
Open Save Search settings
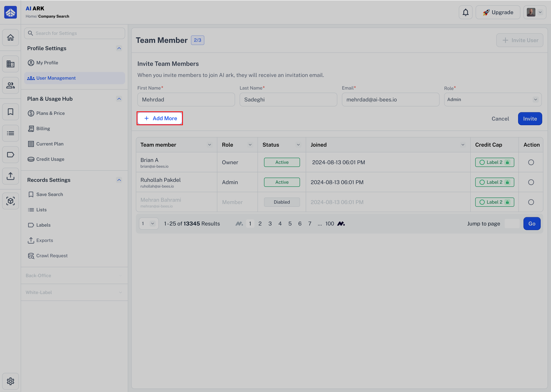pyautogui.click(x=74, y=195)
